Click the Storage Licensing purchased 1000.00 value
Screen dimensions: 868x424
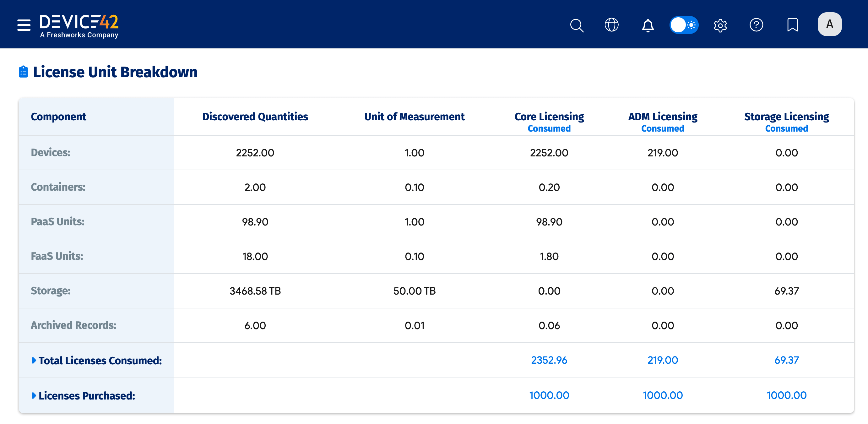point(786,395)
